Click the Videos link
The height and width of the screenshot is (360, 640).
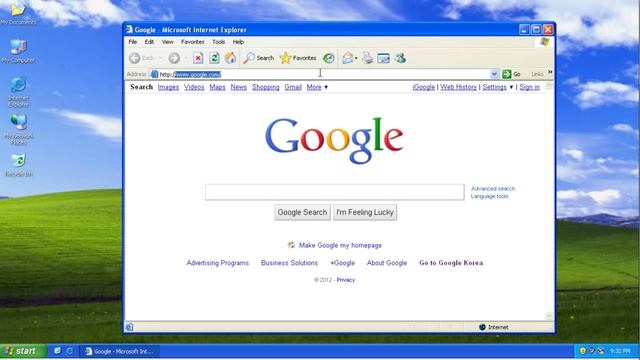(x=194, y=87)
